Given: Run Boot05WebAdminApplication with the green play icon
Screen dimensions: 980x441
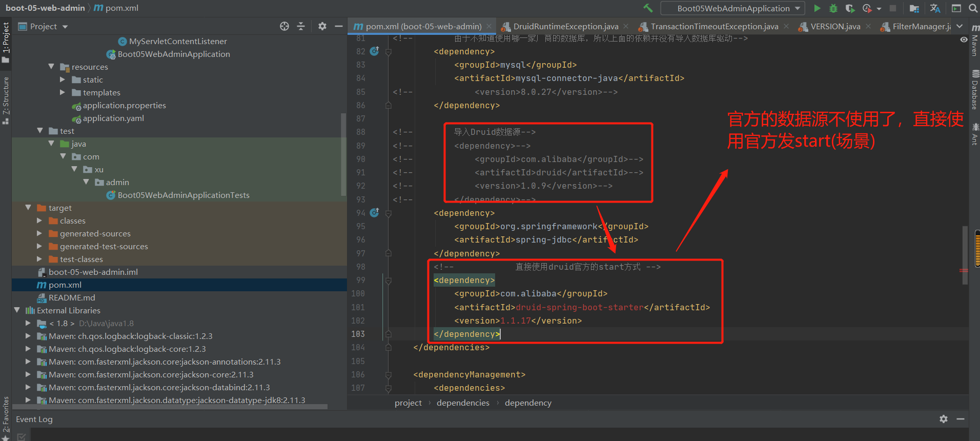Looking at the screenshot, I should (818, 8).
